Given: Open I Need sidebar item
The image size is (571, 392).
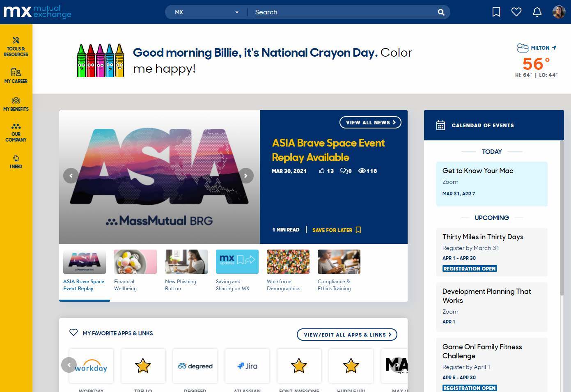Looking at the screenshot, I should click(16, 162).
